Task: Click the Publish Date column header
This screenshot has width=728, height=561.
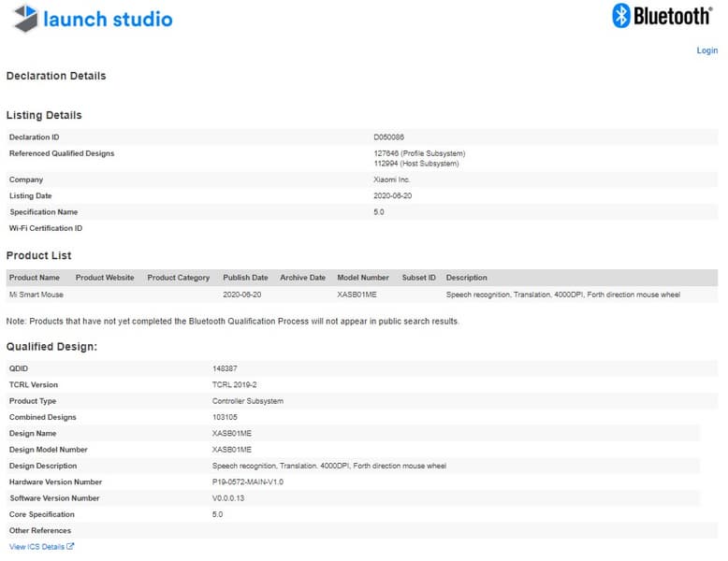Action: tap(245, 278)
